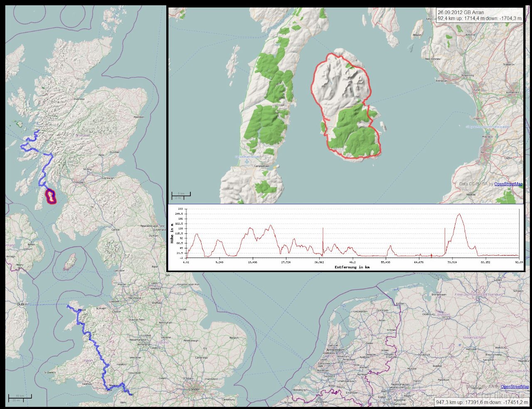The height and width of the screenshot is (409, 532).
Task: Click the 'Middelburg' label on the map
Action: (x=299, y=390)
